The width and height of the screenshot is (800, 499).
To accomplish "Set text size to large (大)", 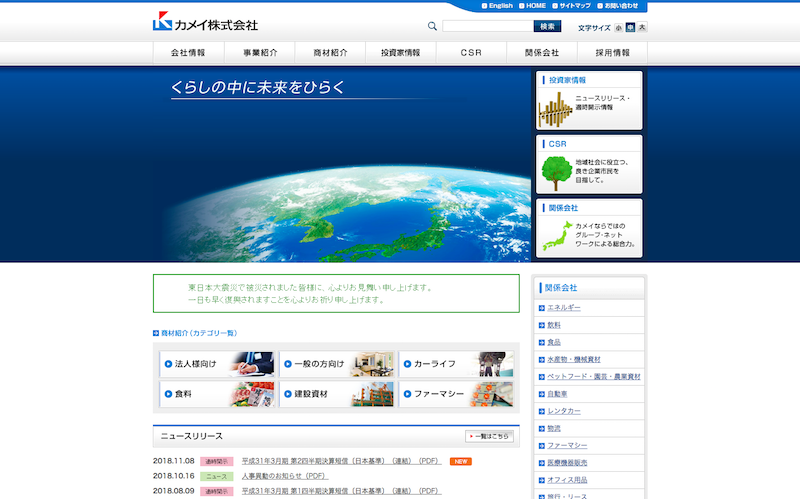I will [642, 28].
